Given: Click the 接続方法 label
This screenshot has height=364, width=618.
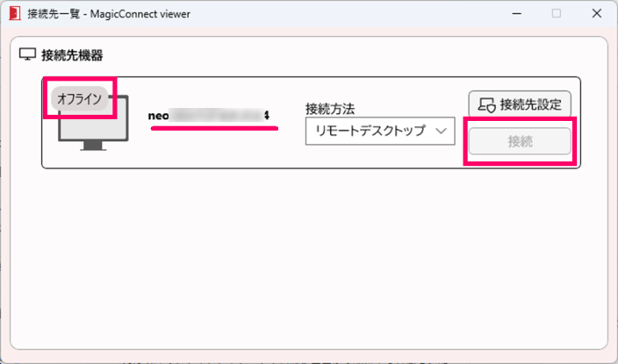Looking at the screenshot, I should (330, 109).
